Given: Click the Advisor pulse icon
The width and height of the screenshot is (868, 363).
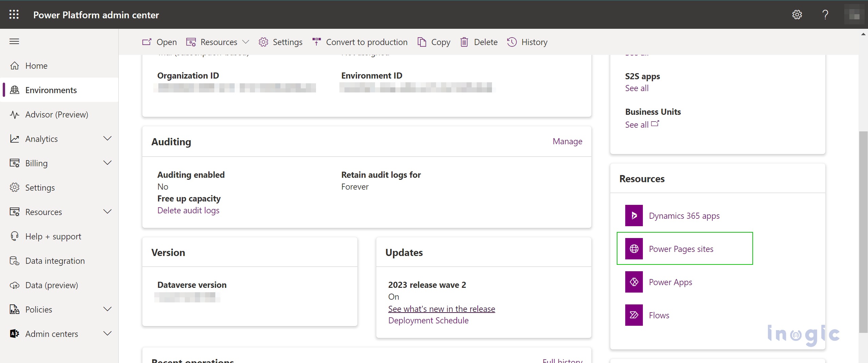Looking at the screenshot, I should point(15,114).
